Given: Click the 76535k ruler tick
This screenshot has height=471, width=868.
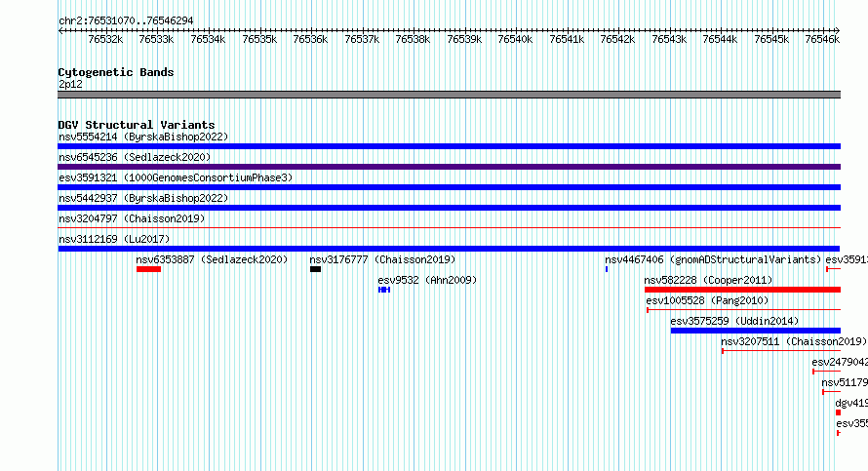Looking at the screenshot, I should coord(259,39).
